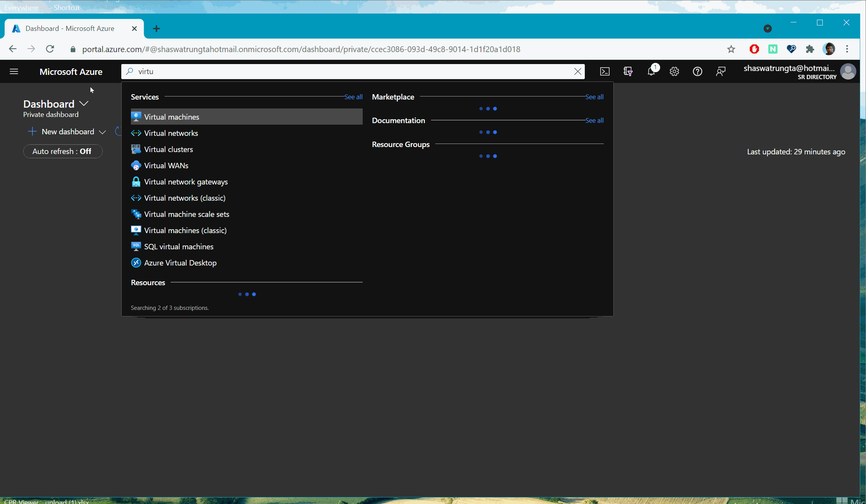Clear the search box with the X

click(578, 71)
